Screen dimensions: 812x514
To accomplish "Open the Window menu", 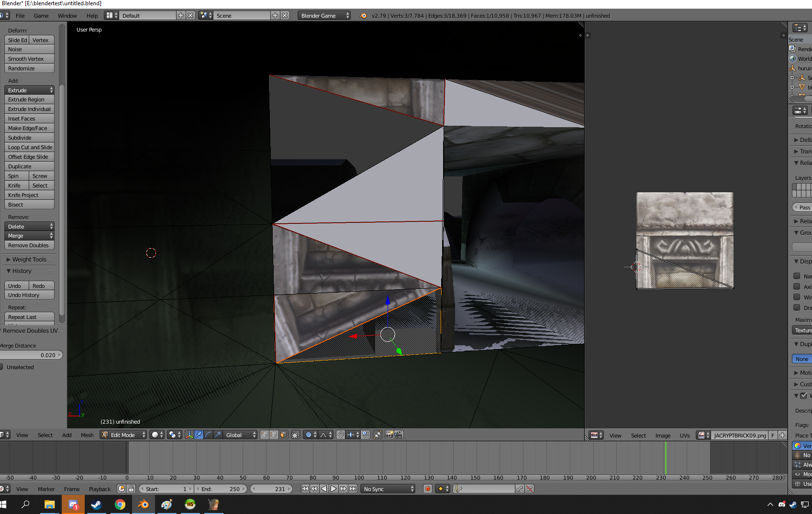I will (x=67, y=16).
